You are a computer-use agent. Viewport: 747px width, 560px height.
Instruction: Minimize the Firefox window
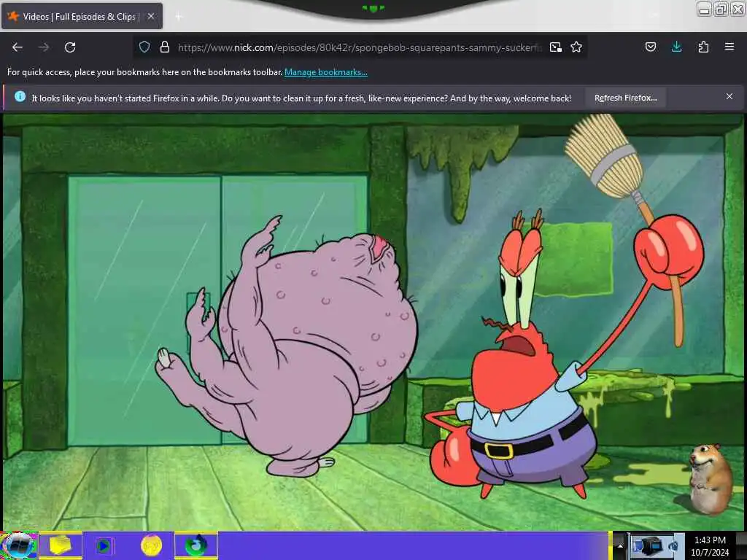pos(704,9)
